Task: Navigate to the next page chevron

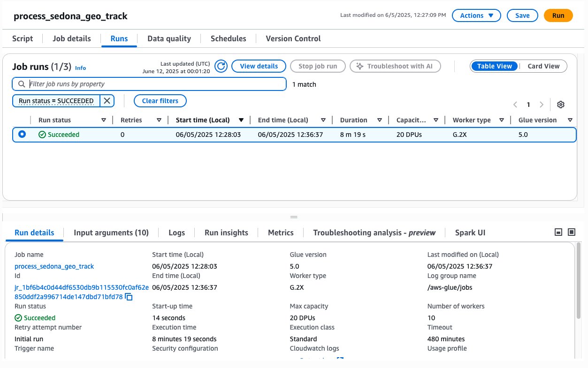Action: 542,105
